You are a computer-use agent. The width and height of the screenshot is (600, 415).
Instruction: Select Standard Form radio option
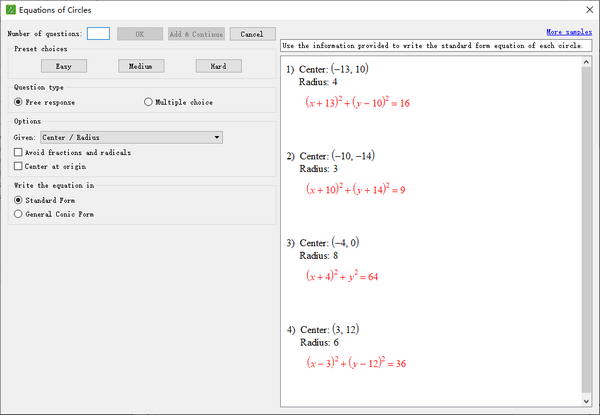[x=19, y=200]
